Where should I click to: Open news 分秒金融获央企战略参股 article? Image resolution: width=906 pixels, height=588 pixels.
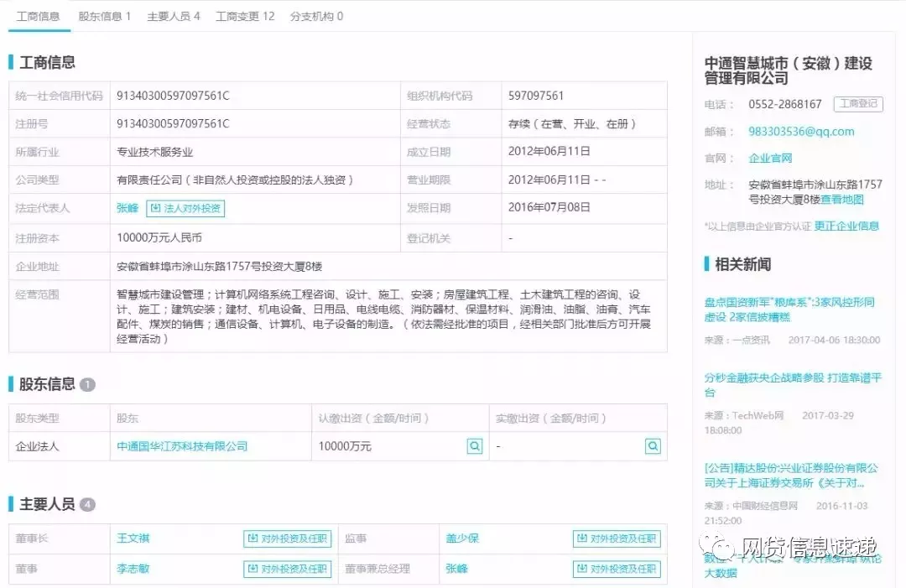click(x=792, y=385)
